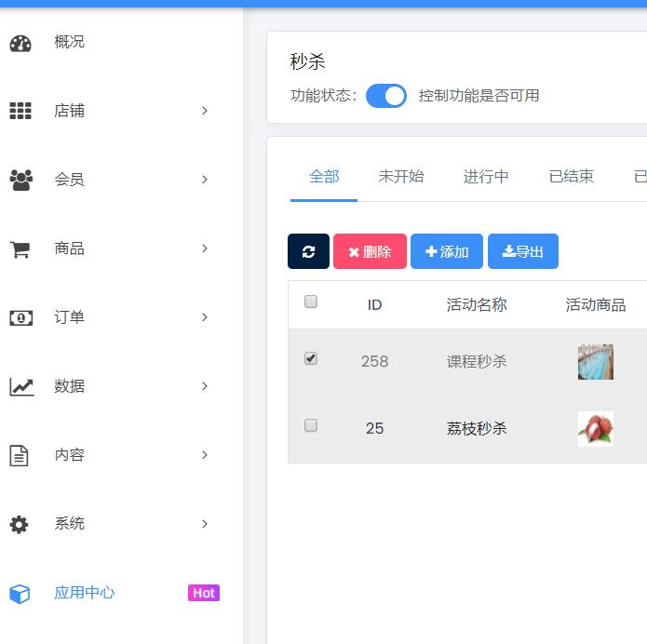Click the 控制功能是否可用 description text

(x=479, y=96)
